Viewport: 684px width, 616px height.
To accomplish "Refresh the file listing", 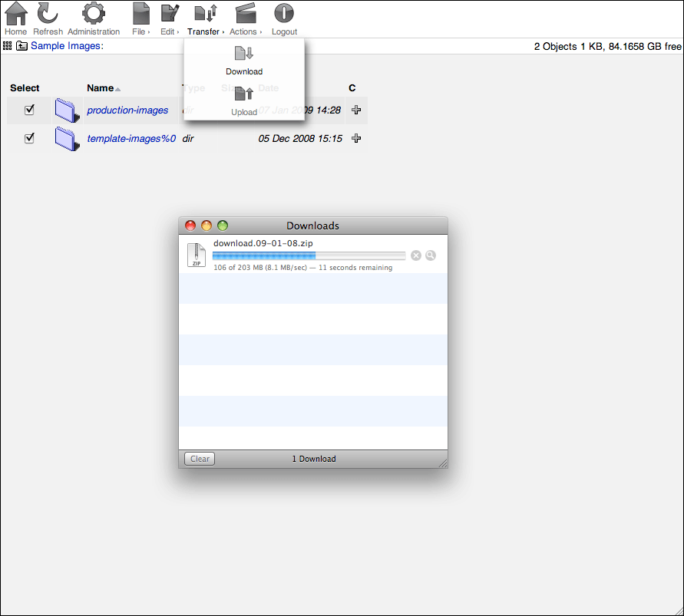I will tap(48, 13).
